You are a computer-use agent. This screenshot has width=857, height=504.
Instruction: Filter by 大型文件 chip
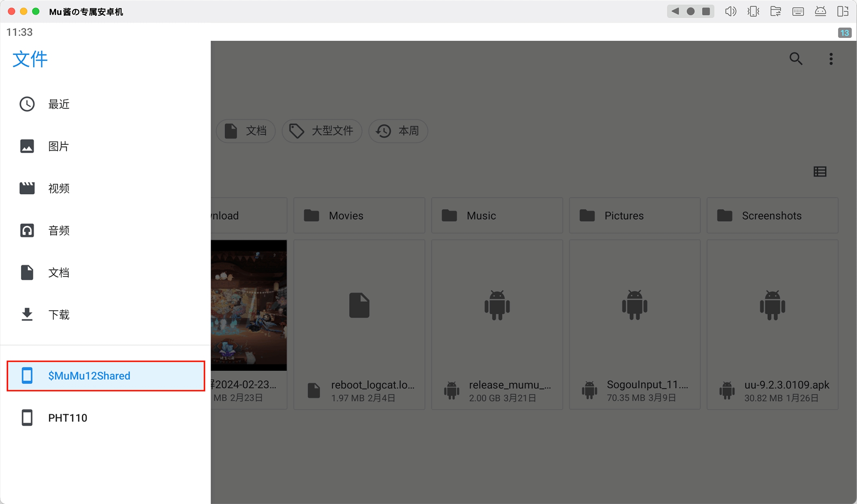(x=322, y=131)
